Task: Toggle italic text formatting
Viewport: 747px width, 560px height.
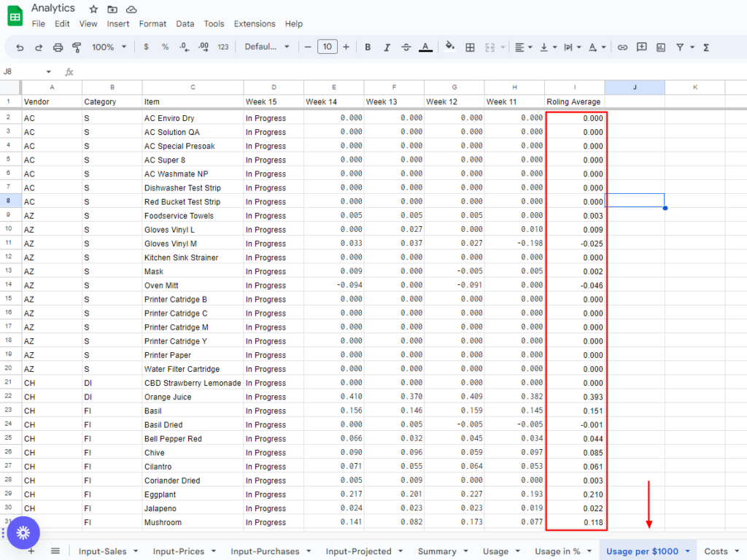Action: click(x=387, y=47)
